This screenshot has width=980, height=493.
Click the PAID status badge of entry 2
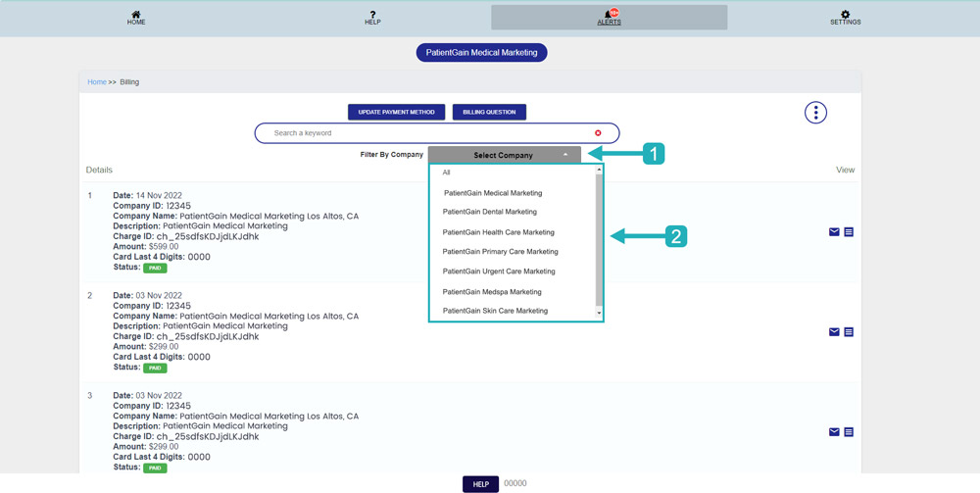tap(155, 368)
